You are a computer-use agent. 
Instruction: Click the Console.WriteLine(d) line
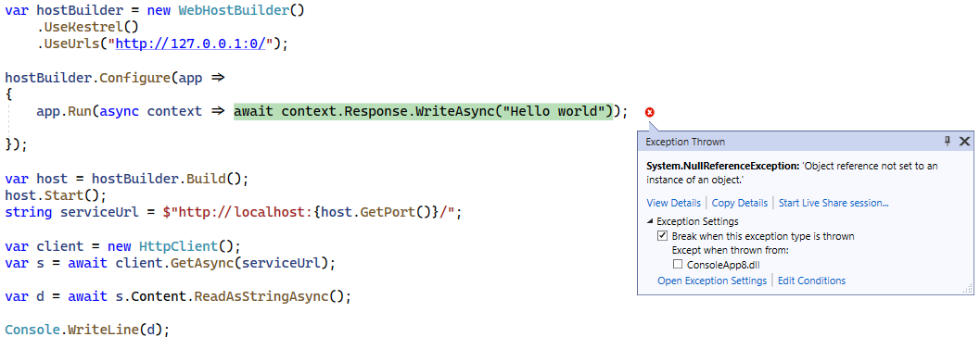tap(87, 329)
